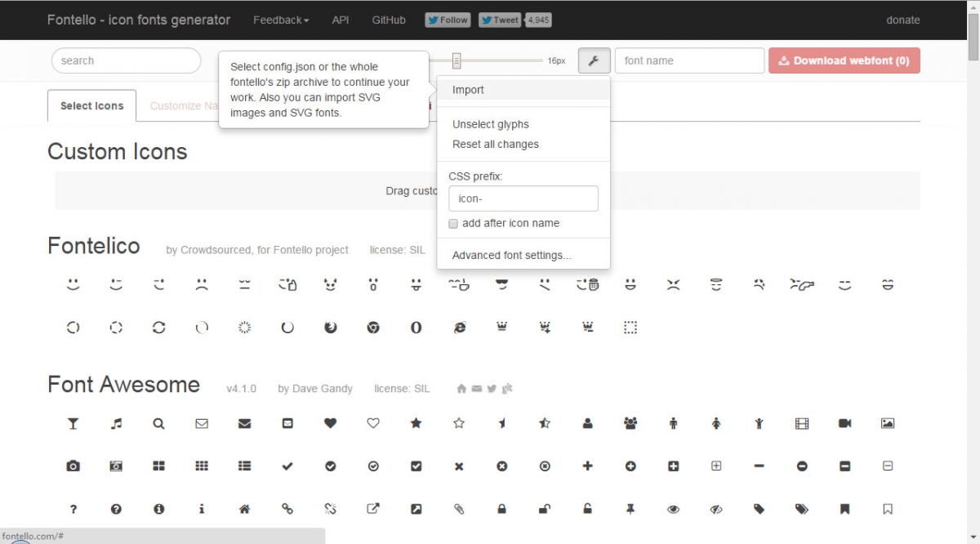
Task: Click the icon size slider handle
Action: 457,60
